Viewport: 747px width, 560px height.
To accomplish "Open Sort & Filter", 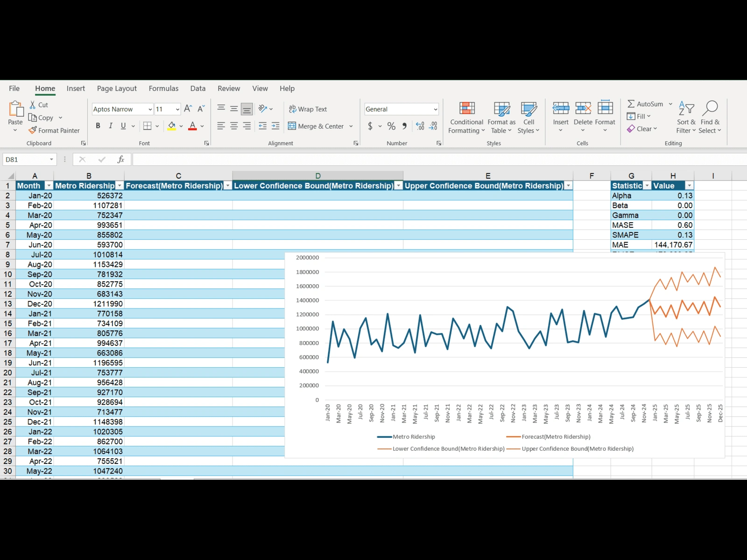I will 686,117.
